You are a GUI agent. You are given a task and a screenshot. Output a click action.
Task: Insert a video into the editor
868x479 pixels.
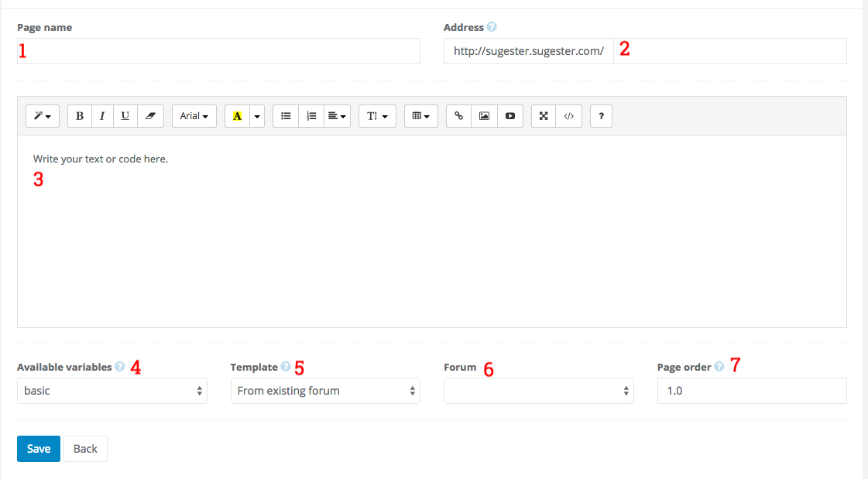509,115
